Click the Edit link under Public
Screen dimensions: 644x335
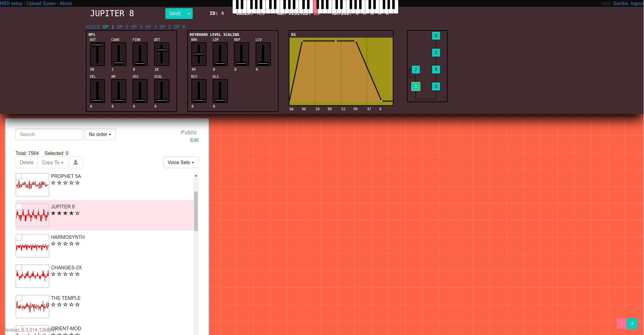[194, 140]
